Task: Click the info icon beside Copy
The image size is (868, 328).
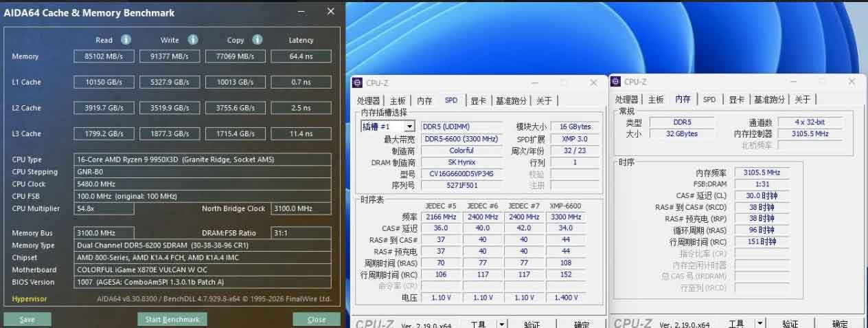Action: 257,40
